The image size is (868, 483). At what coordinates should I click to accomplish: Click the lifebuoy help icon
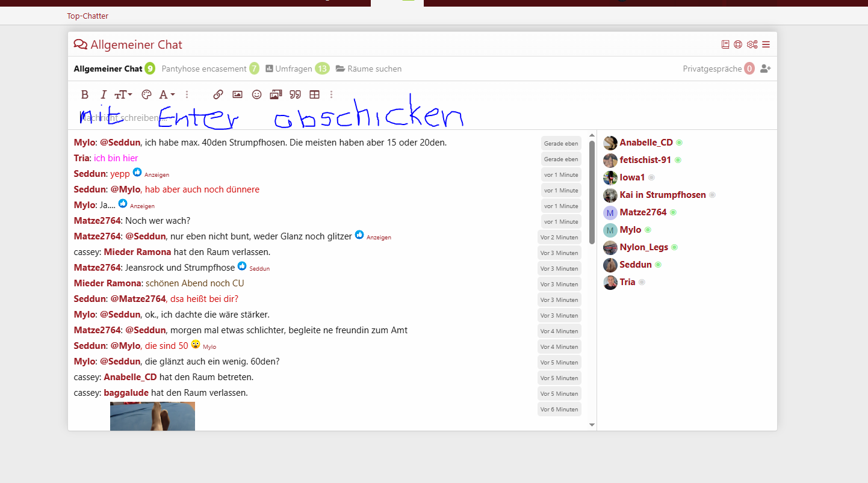pyautogui.click(x=738, y=45)
